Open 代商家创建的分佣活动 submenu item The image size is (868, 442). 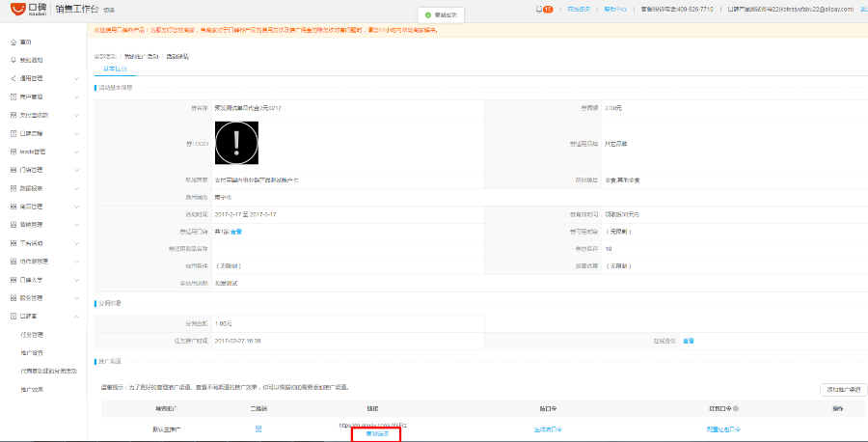49,372
